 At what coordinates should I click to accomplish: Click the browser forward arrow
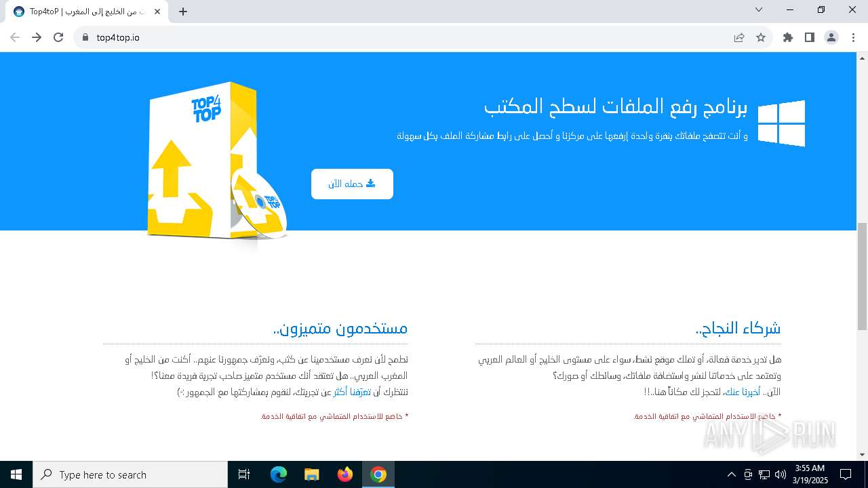(37, 37)
